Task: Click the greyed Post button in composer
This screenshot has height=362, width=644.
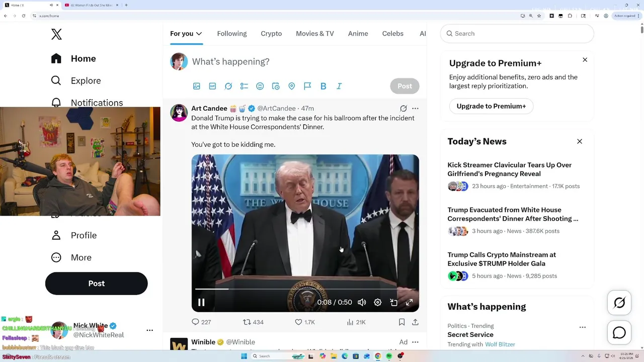Action: point(405,86)
